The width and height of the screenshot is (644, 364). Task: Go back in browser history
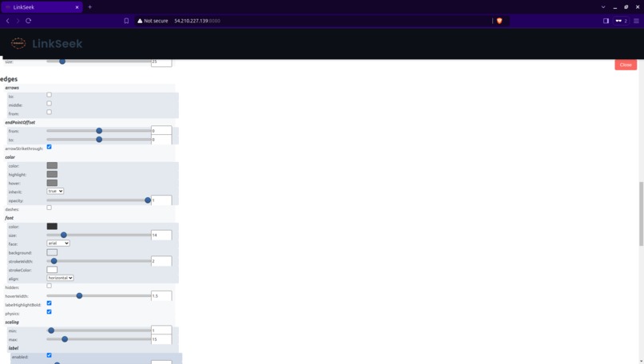pos(7,21)
